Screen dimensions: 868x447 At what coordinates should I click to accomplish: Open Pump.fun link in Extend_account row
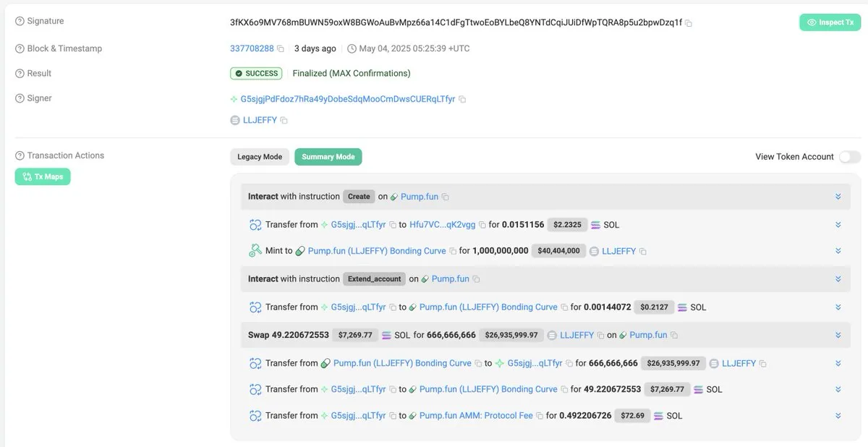[450, 279]
